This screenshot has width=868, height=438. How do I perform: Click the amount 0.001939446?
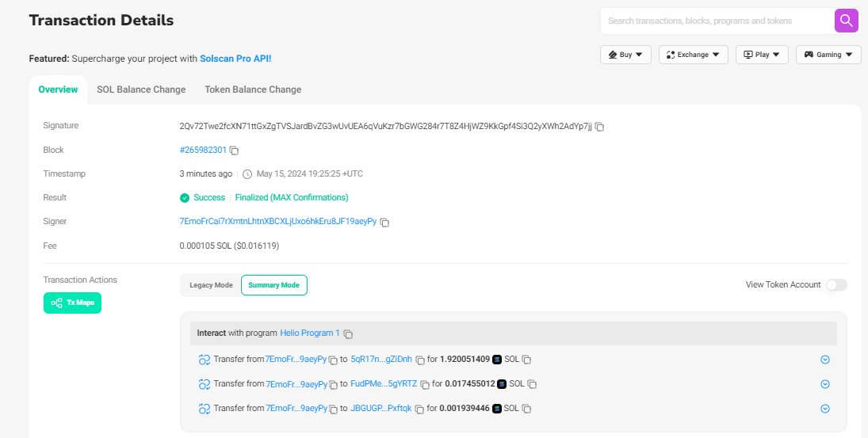tap(465, 408)
